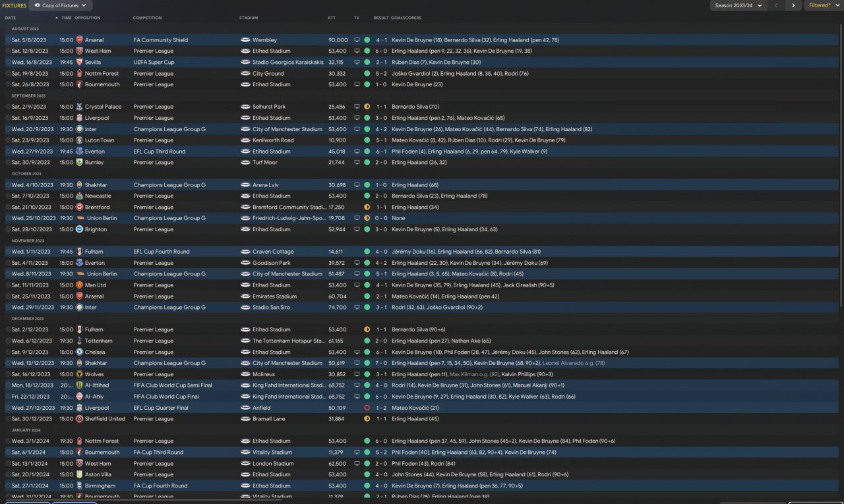The image size is (844, 504).
Task: Click the 74,700 attendance at Stadio San Siro
Action: (338, 308)
